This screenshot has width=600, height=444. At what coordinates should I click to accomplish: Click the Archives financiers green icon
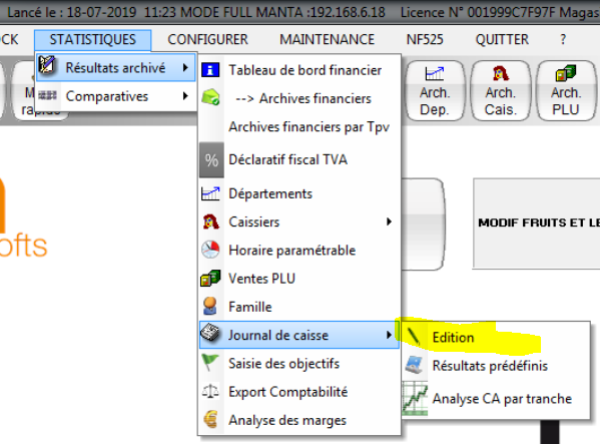pos(211,98)
